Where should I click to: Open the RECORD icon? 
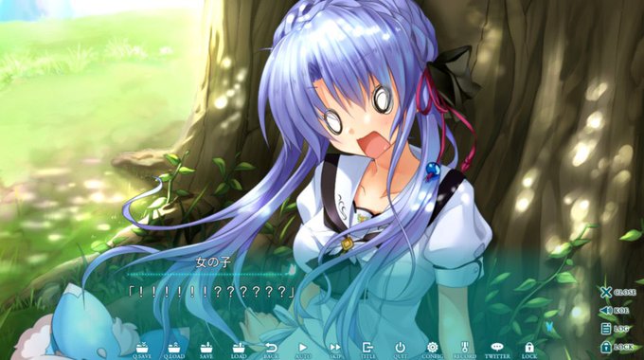point(464,351)
